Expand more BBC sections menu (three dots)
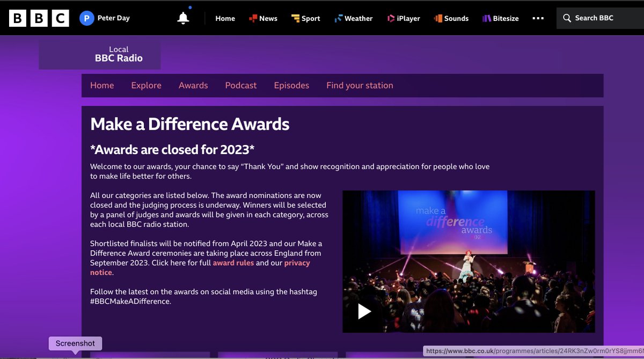This screenshot has width=644, height=359. click(x=538, y=18)
